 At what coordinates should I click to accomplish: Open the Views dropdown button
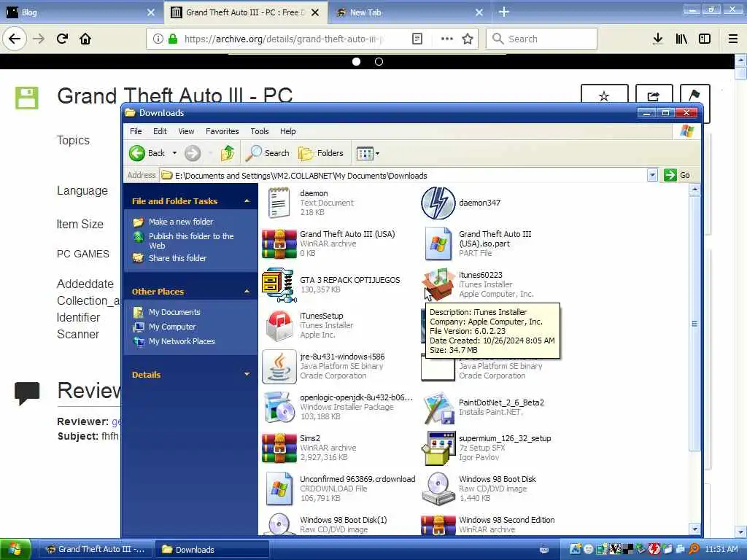[368, 153]
